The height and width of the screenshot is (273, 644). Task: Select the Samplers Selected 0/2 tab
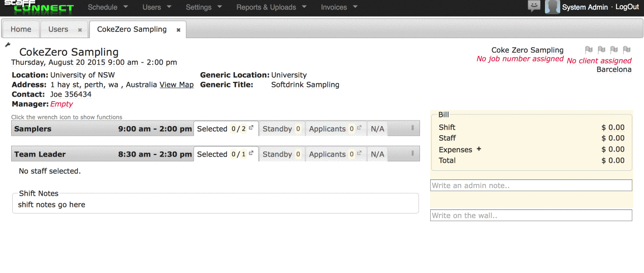(226, 129)
